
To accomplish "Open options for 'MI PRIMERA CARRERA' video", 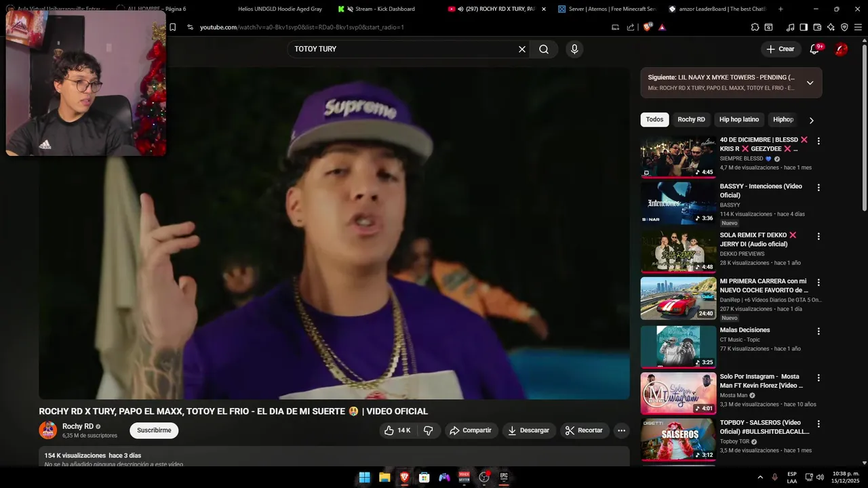I will (x=818, y=282).
